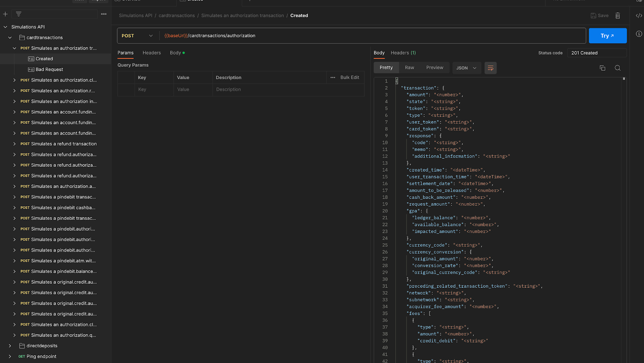Click the query param Key field

(x=154, y=90)
